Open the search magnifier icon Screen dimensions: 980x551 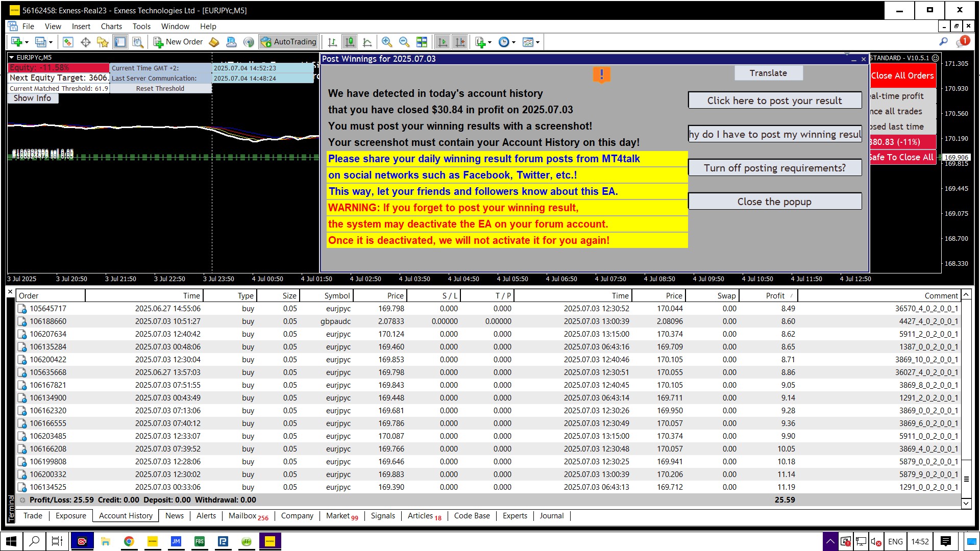coord(943,42)
